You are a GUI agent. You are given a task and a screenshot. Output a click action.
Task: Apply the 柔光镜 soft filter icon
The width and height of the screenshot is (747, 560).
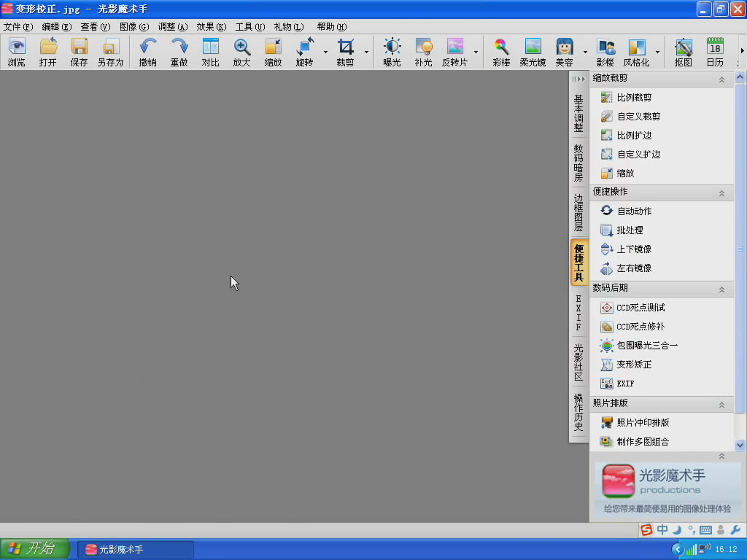click(533, 52)
